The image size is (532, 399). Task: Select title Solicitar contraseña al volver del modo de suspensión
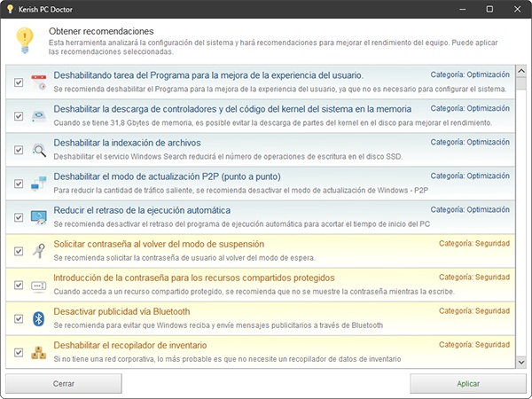coord(159,244)
